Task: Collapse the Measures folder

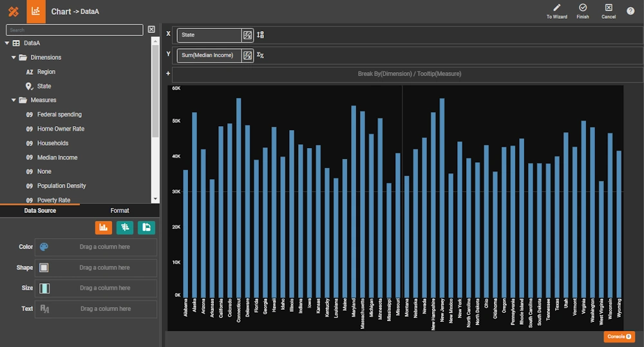Action: pos(14,100)
